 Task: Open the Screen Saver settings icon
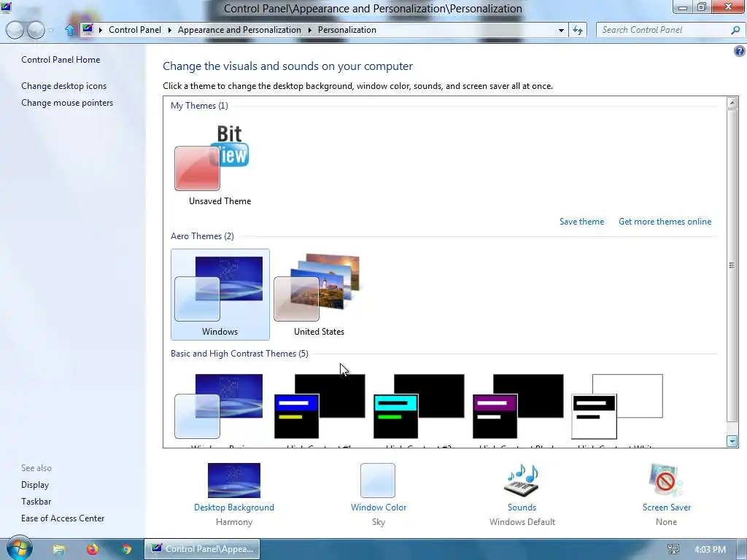click(666, 481)
